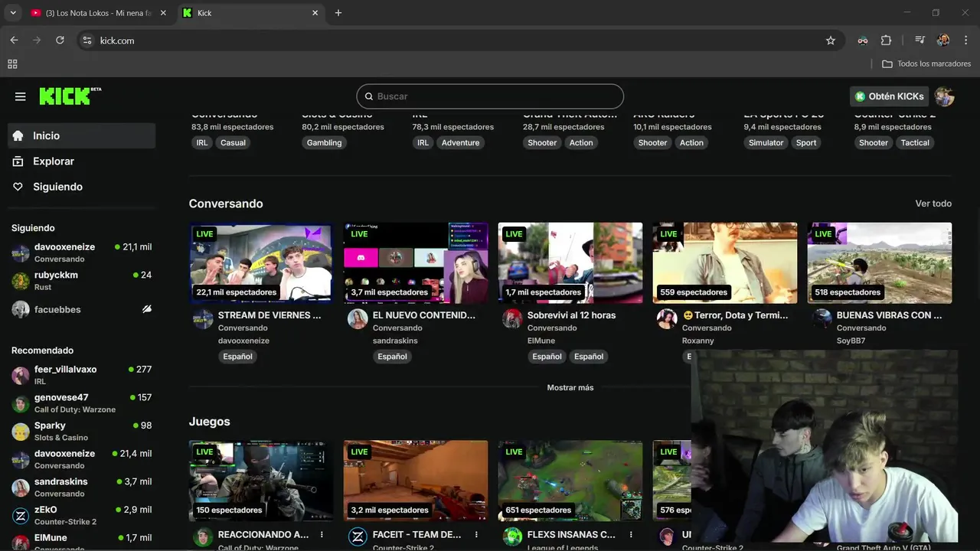
Task: Switch to the Los Nota Lokos tab
Action: [x=98, y=13]
